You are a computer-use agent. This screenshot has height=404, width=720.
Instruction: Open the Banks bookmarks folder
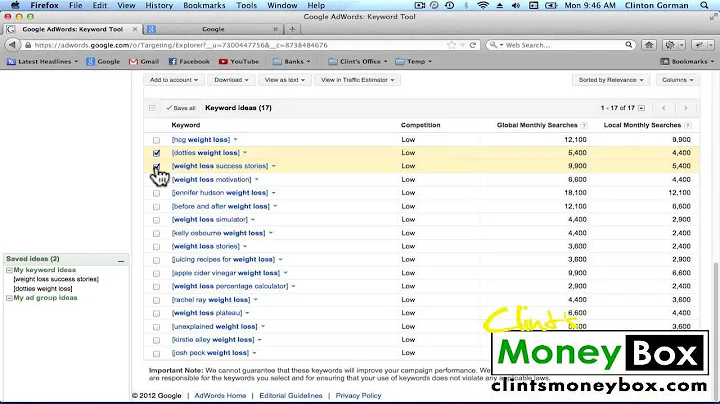[291, 61]
